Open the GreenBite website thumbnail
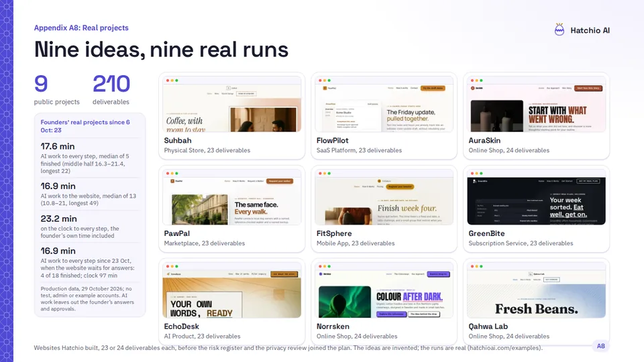 coord(537,197)
